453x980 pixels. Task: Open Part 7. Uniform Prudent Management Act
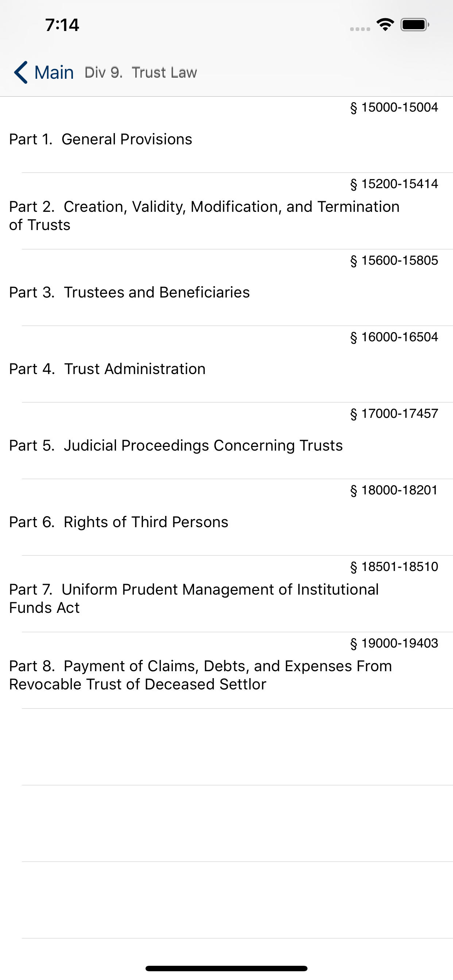coord(194,598)
